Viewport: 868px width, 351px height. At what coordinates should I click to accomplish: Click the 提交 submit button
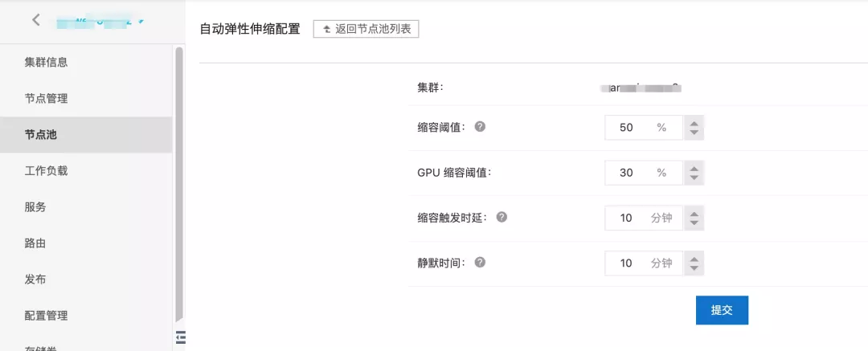click(x=722, y=310)
